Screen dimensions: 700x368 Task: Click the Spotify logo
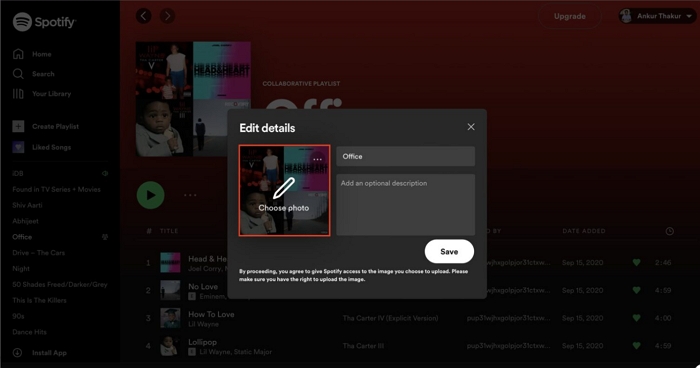44,21
